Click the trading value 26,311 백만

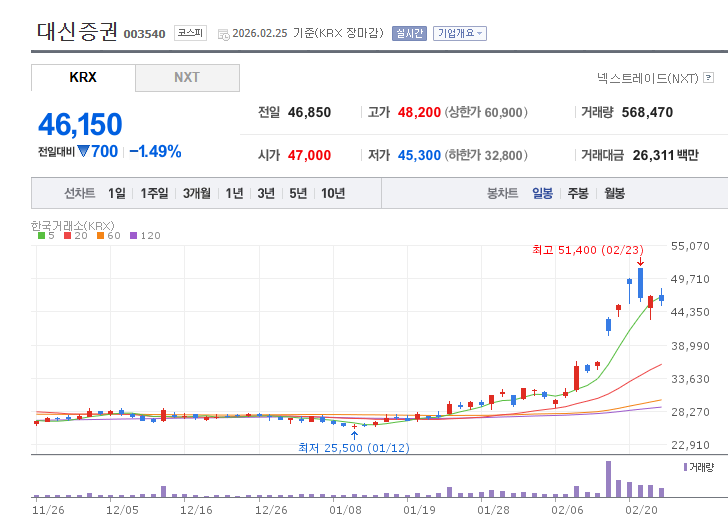[x=665, y=155]
